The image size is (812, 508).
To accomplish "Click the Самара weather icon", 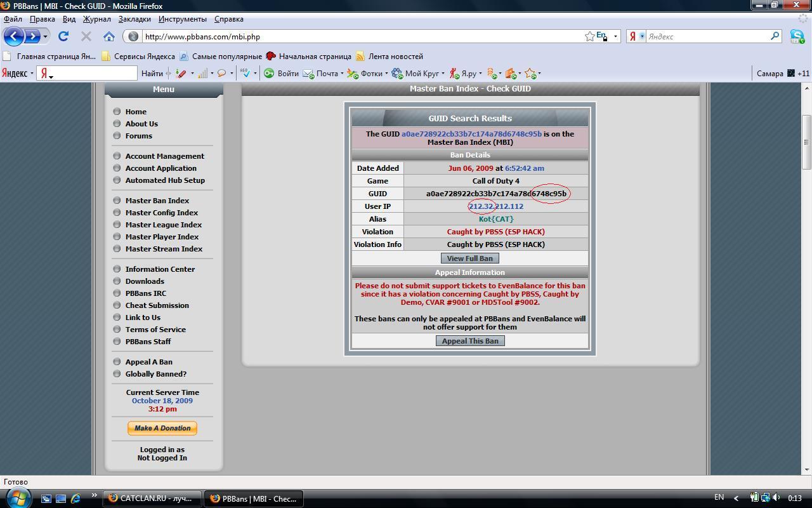I will tap(791, 73).
